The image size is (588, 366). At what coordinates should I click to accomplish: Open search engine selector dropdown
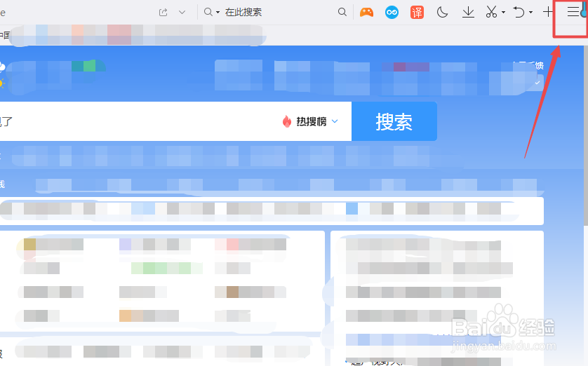[211, 13]
